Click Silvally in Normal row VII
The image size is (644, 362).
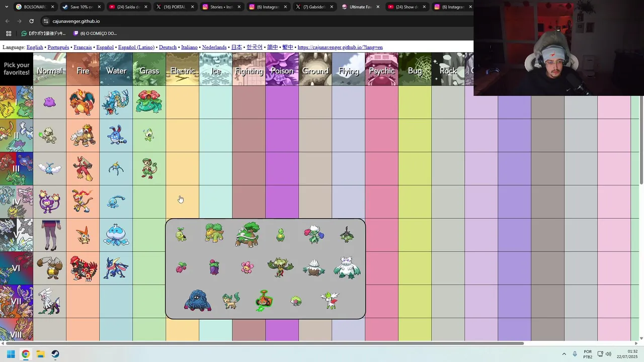(49, 301)
